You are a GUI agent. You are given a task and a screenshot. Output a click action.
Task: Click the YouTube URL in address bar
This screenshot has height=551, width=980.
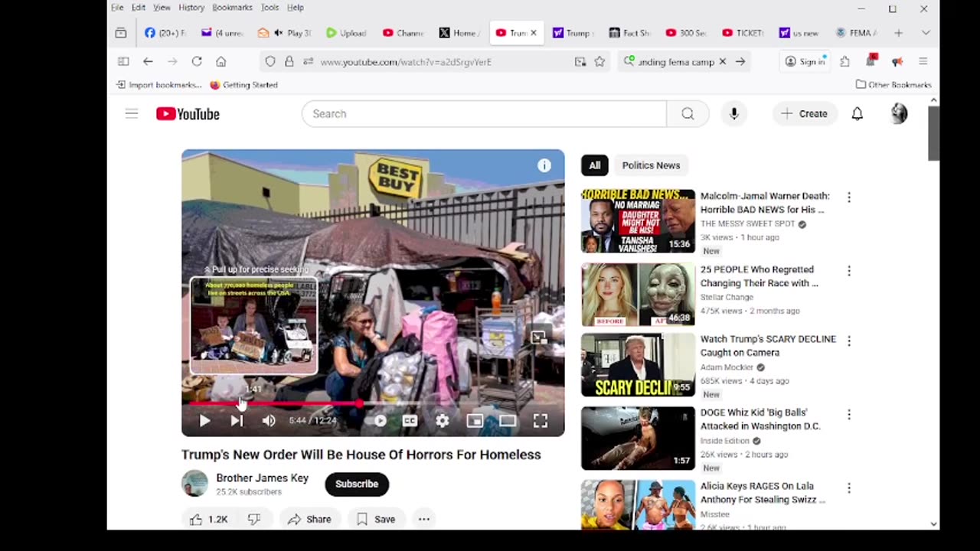point(406,62)
